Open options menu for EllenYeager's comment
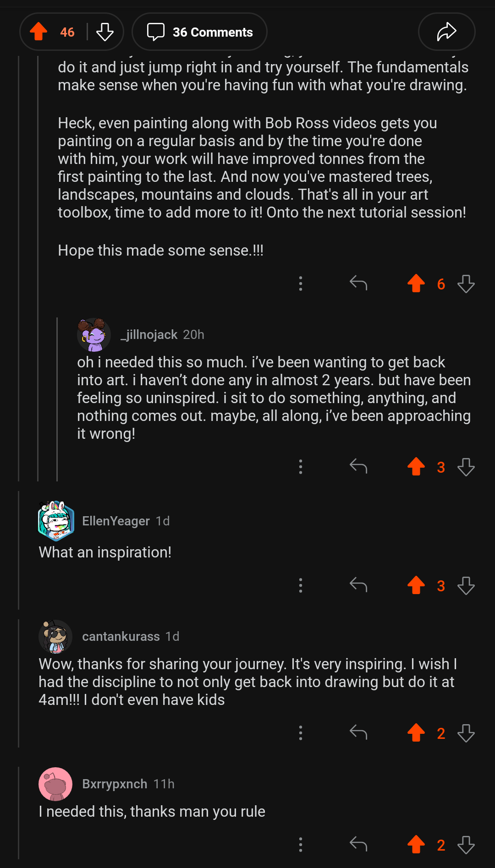 pyautogui.click(x=301, y=585)
